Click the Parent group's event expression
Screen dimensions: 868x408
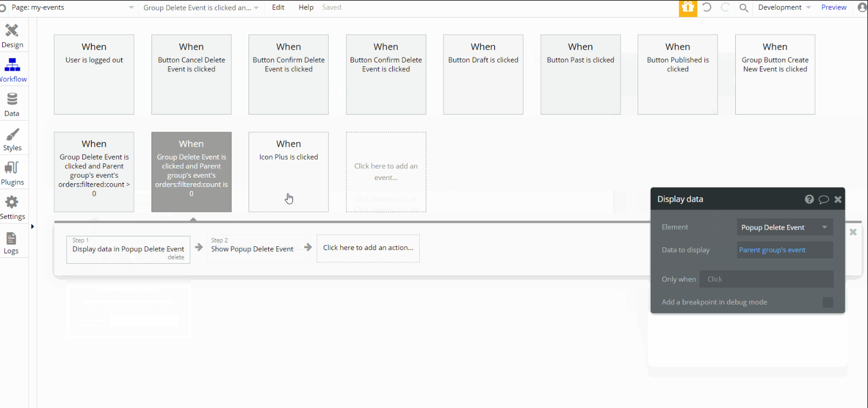tap(772, 250)
